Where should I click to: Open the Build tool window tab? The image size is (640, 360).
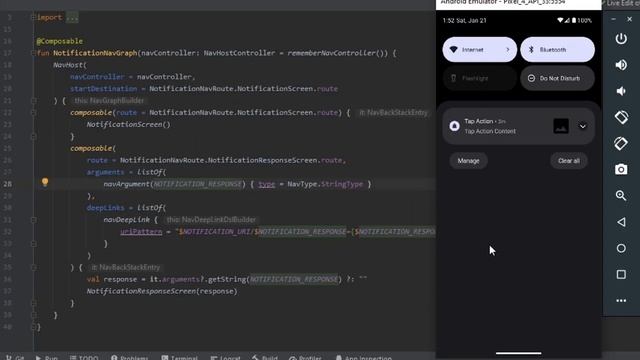coord(264,357)
